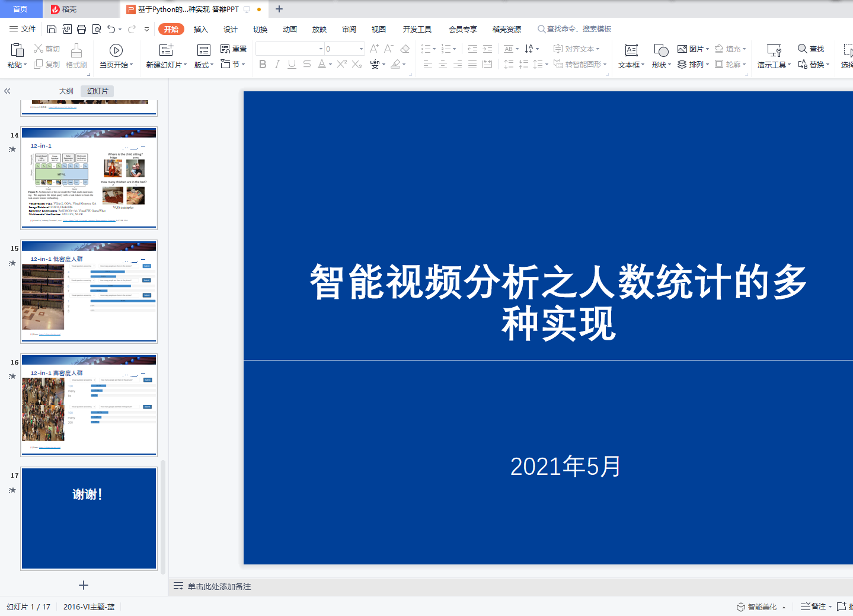853x616 pixels.
Task: Open a new document tab with plus button
Action: 279,9
